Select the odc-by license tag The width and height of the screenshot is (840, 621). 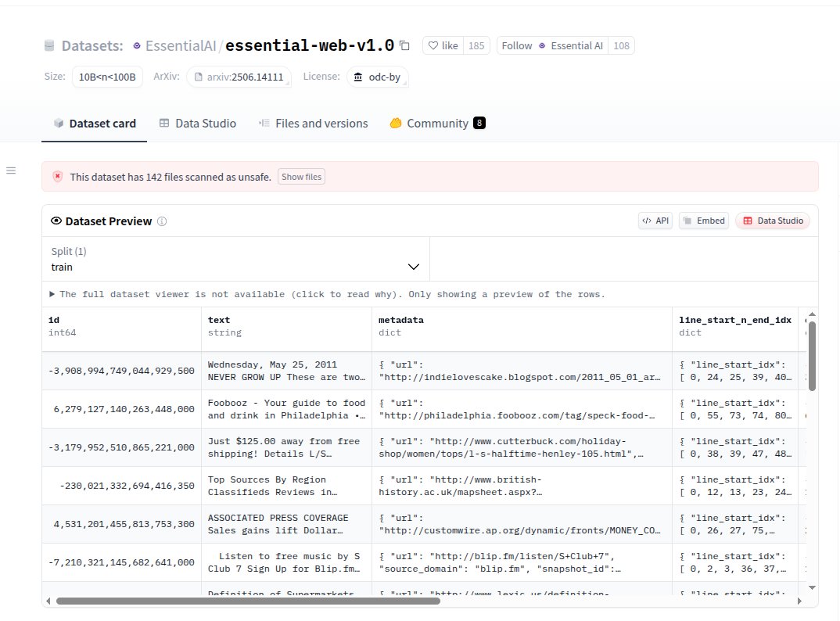point(378,77)
